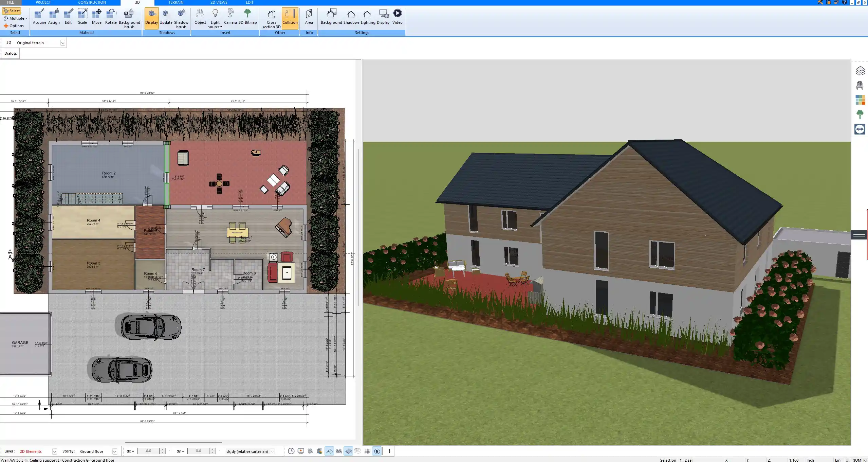
Task: Click the Acquire material tool
Action: pos(39,17)
